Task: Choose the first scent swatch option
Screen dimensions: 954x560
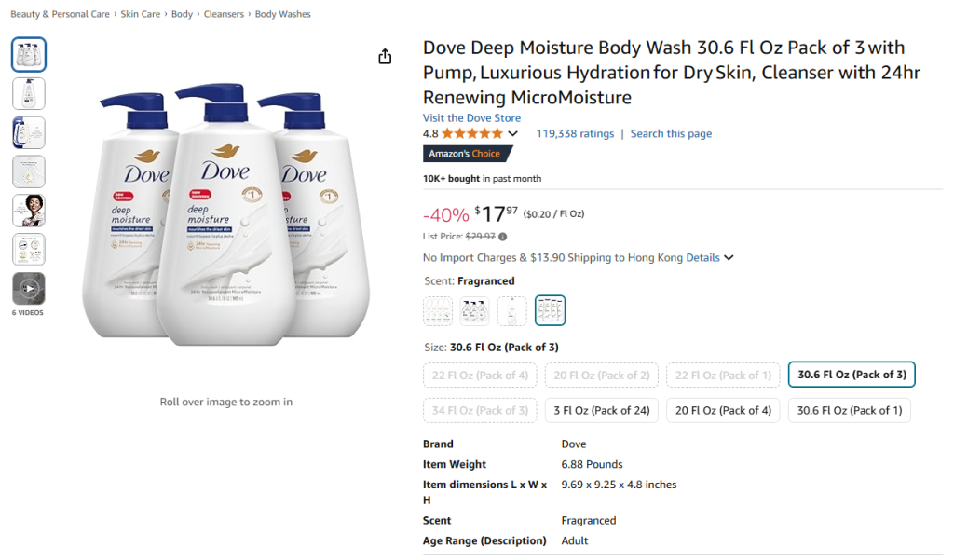Action: (x=438, y=310)
